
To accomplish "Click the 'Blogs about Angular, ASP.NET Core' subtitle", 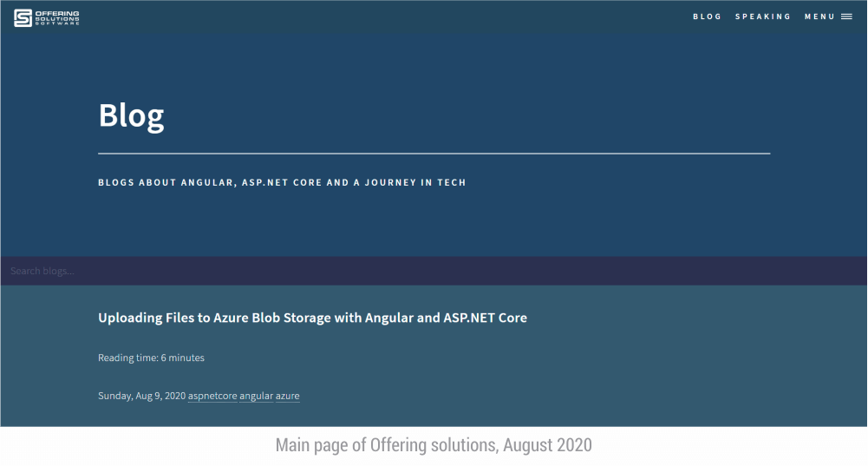I will click(x=282, y=182).
